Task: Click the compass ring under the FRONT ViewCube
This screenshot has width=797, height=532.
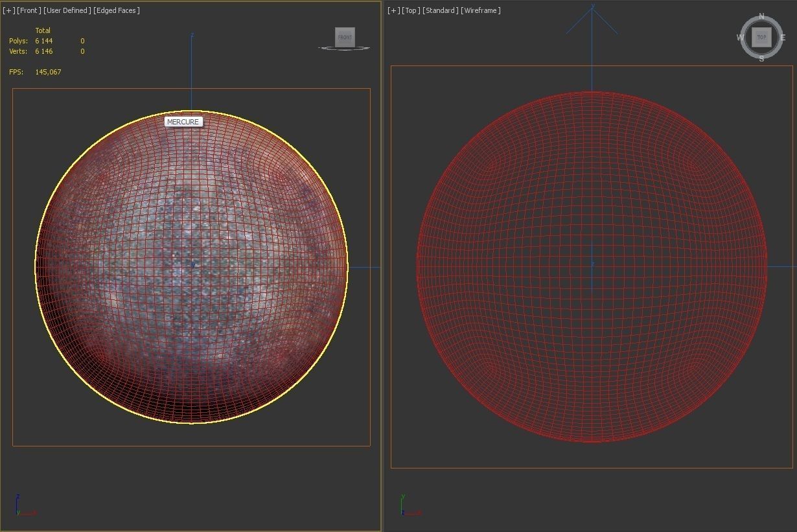Action: 345,48
